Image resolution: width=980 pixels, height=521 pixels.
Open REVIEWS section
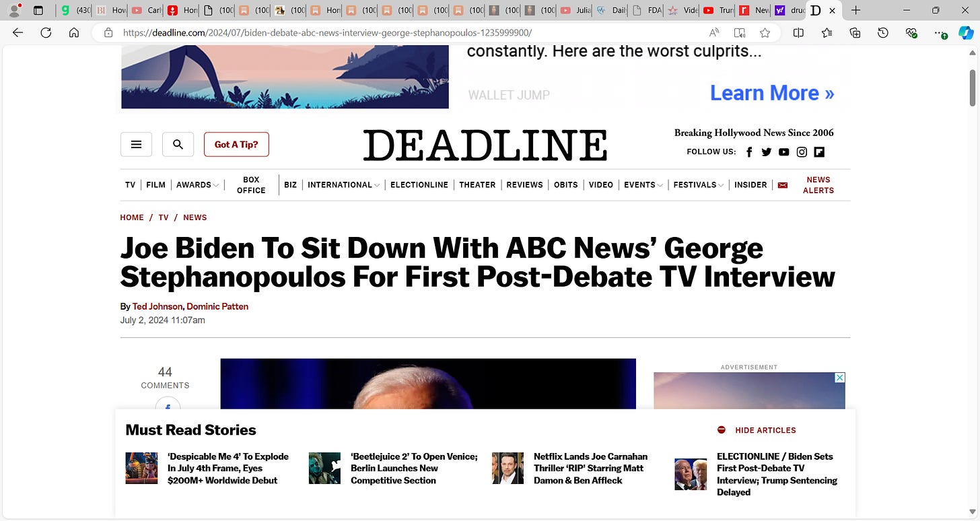tap(524, 184)
